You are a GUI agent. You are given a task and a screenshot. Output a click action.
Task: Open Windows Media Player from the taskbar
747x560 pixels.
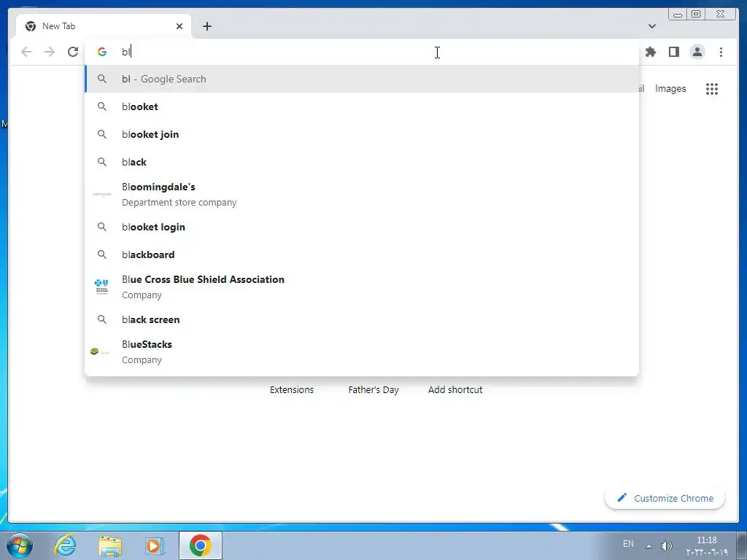(155, 545)
